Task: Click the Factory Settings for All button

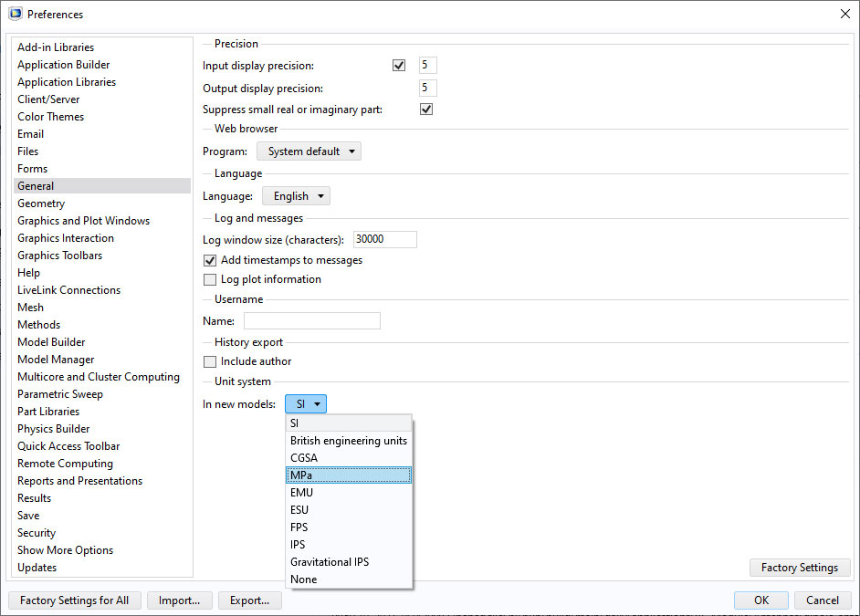Action: (74, 600)
